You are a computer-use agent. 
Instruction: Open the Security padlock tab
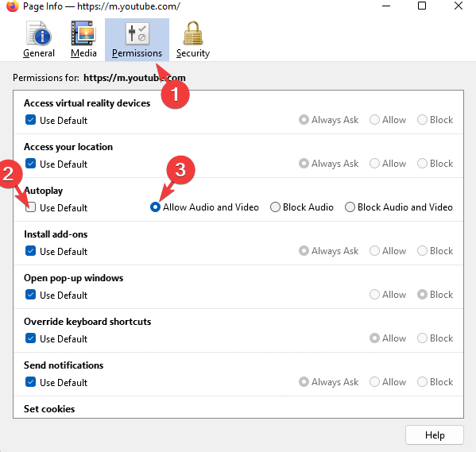coord(193,40)
